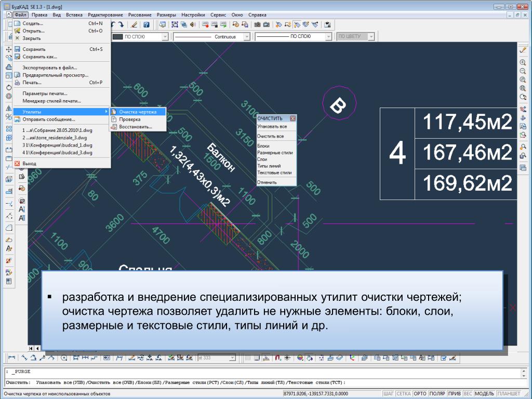Click Zoom Window magnifier on right toolbar

pos(523,79)
